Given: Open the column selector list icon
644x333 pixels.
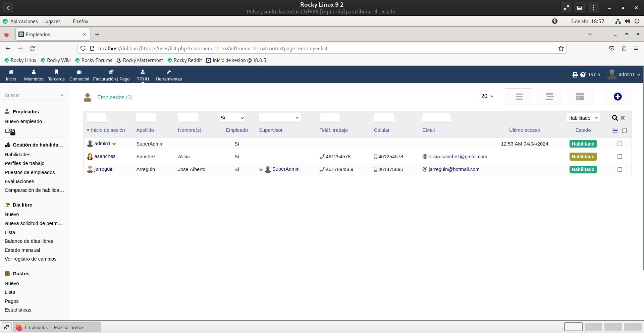Looking at the screenshot, I should [615, 131].
